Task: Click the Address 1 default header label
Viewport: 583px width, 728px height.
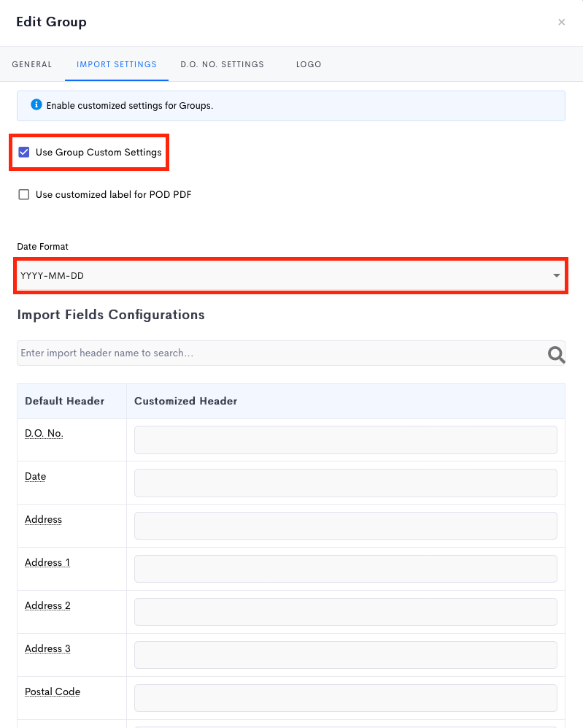Action: [x=47, y=562]
